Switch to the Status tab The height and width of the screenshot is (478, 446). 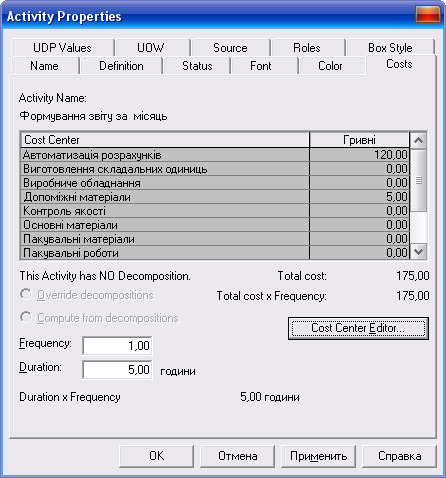[x=197, y=66]
